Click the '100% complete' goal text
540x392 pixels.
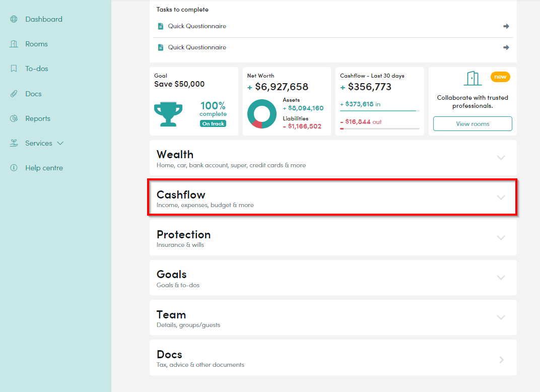[213, 109]
